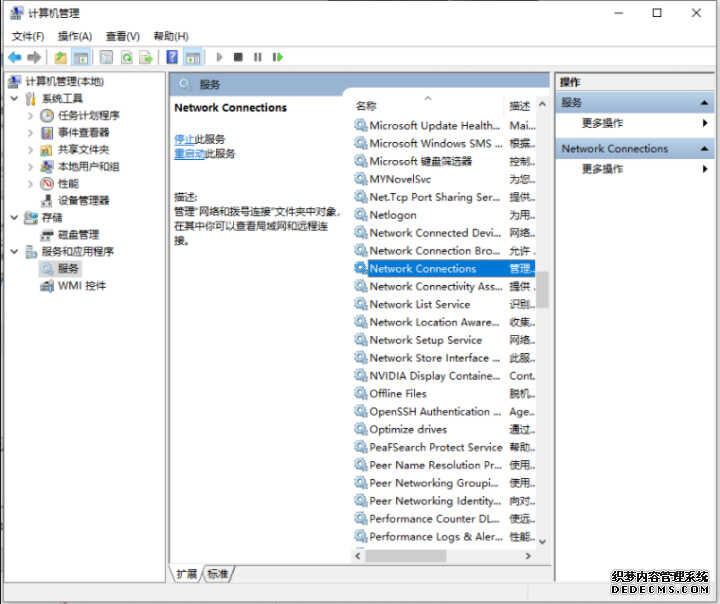Image resolution: width=720 pixels, height=604 pixels.
Task: Select the Netlogon service row
Action: (x=444, y=215)
